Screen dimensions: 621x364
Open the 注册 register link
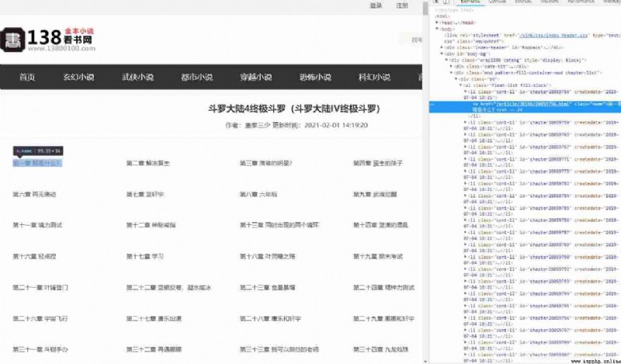(x=402, y=5)
